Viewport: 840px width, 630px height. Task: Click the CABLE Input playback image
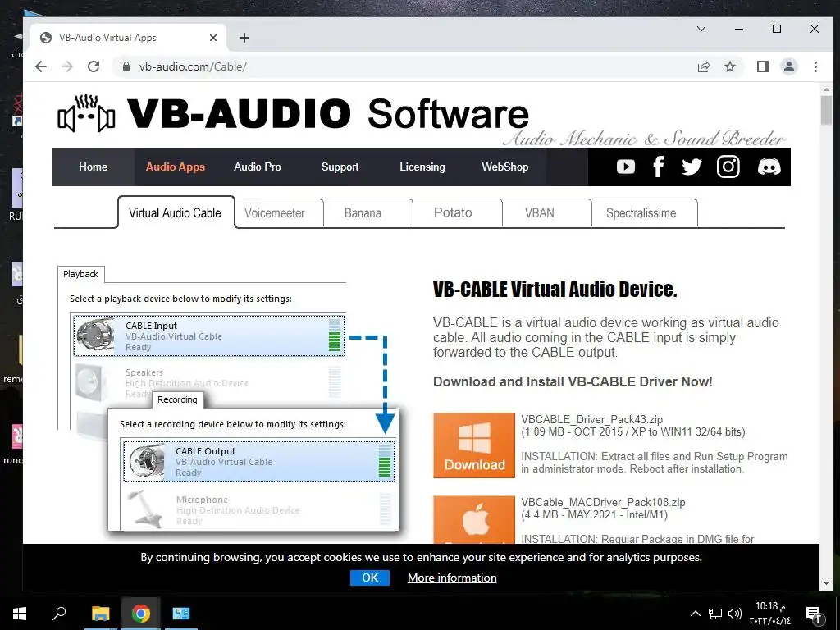pos(96,336)
